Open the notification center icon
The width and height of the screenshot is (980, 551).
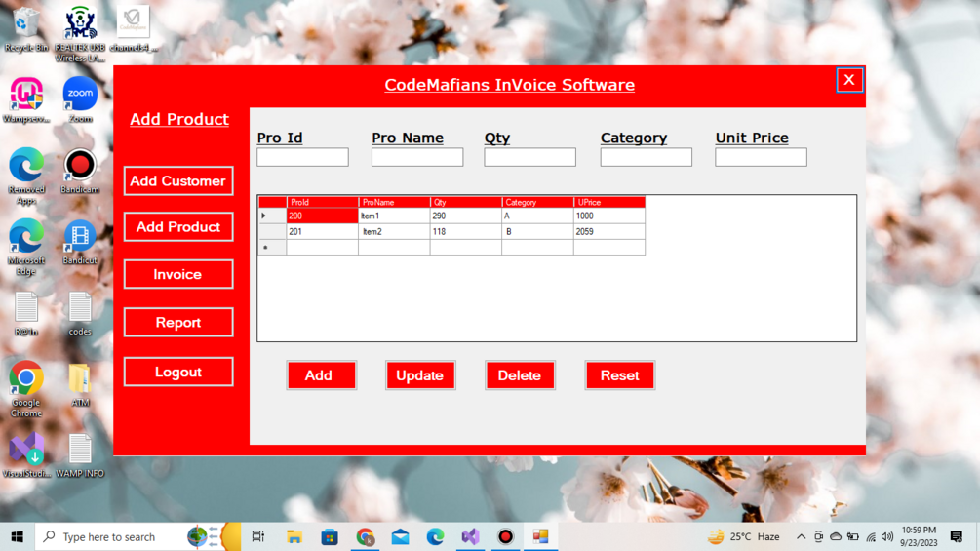[957, 536]
